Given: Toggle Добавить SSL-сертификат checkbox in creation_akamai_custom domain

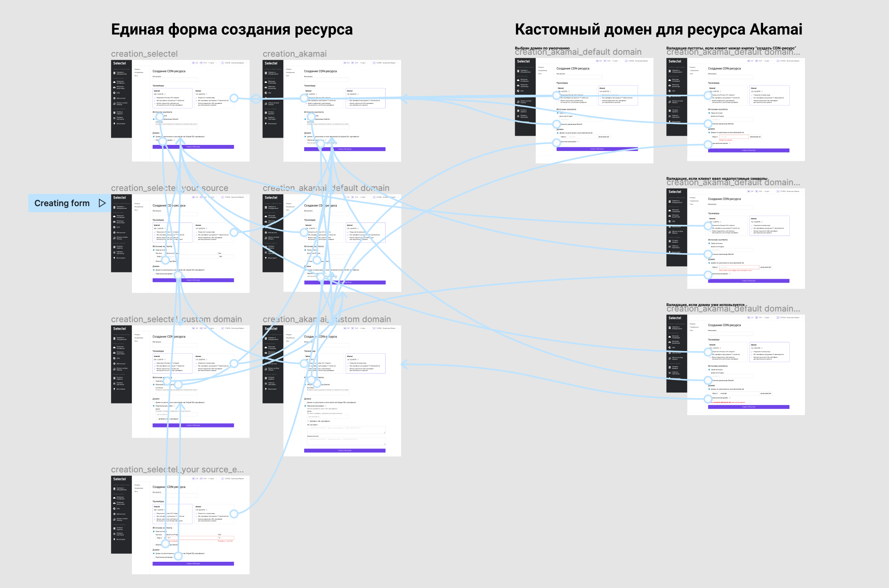Looking at the screenshot, I should coord(308,421).
